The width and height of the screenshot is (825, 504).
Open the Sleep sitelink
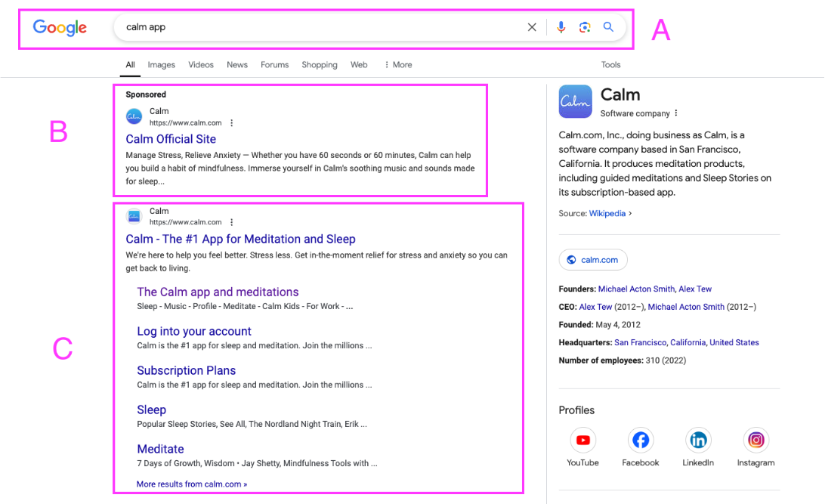(x=152, y=410)
